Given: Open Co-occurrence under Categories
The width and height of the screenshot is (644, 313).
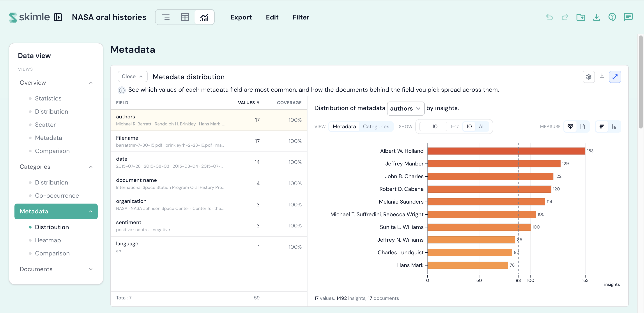Looking at the screenshot, I should tap(57, 196).
